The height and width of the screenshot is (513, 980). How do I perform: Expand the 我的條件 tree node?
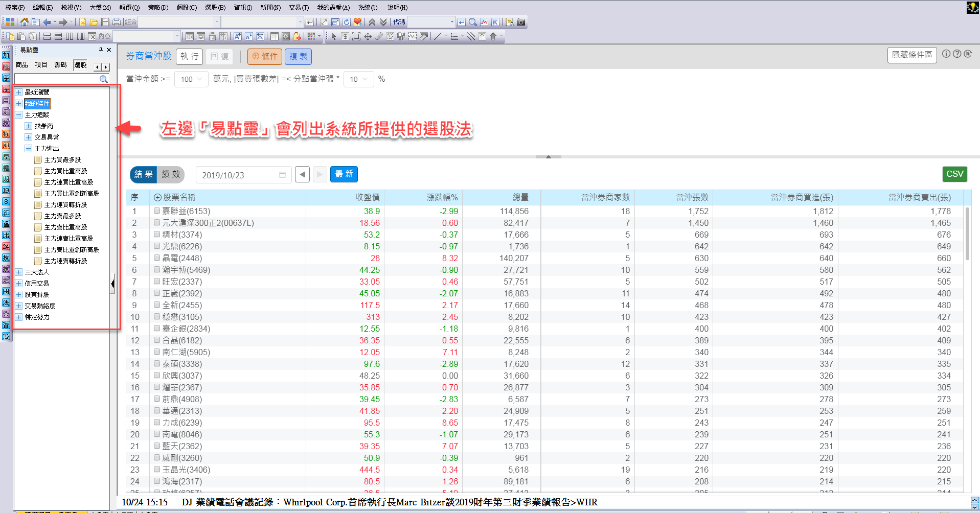tap(19, 104)
